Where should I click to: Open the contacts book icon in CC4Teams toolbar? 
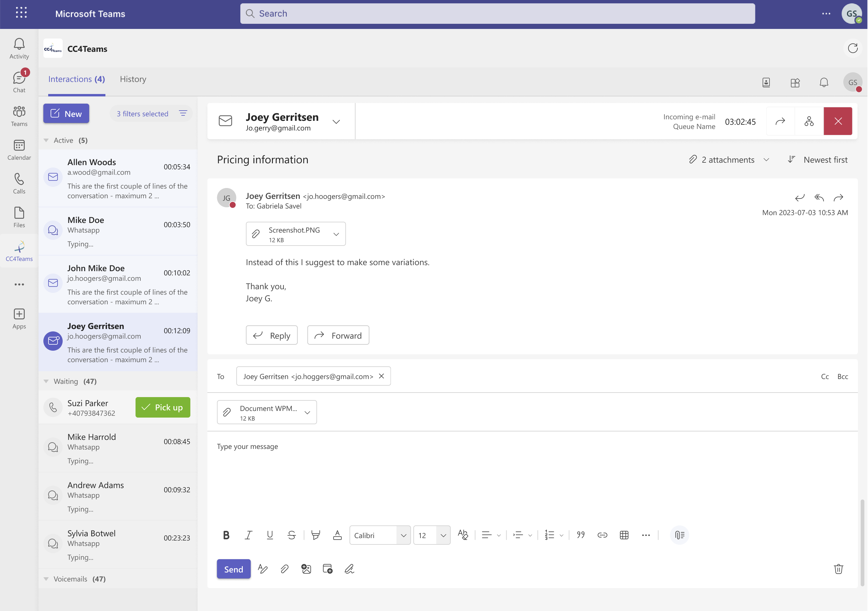click(x=766, y=83)
